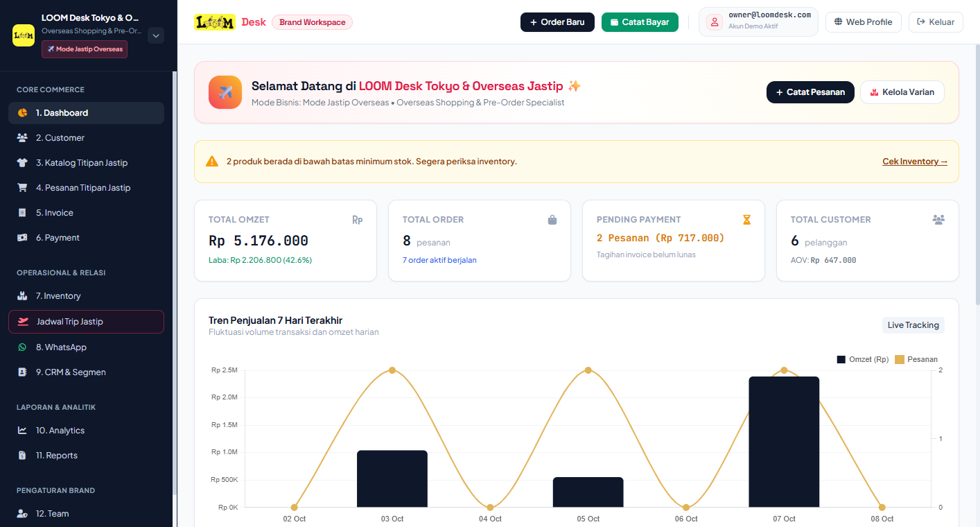This screenshot has height=527, width=980.
Task: Click the Team icon in sidebar
Action: pos(22,514)
